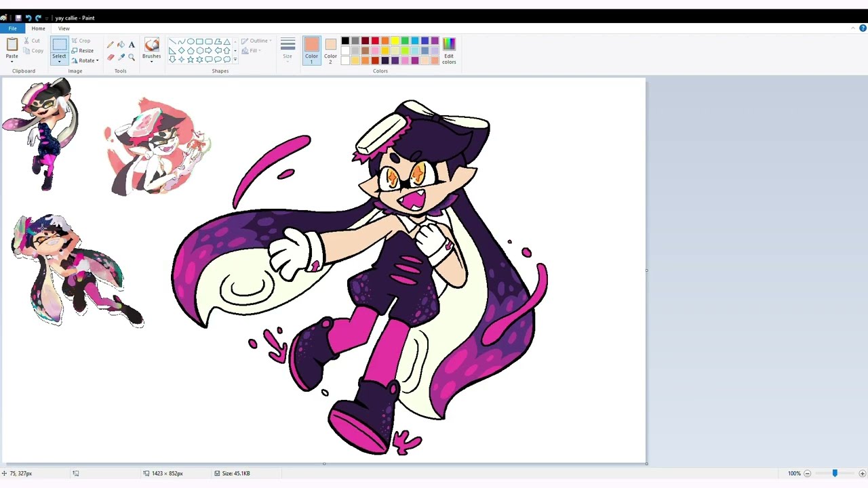Click the Undo arrow in title bar
The image size is (868, 488).
tap(28, 18)
